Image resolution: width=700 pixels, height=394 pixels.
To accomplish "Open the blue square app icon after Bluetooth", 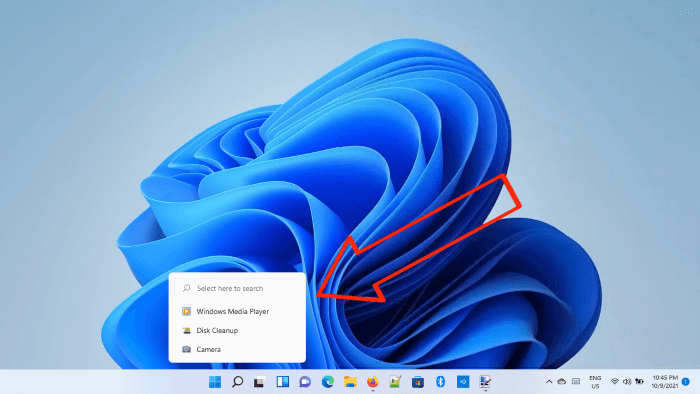I will coord(463,382).
